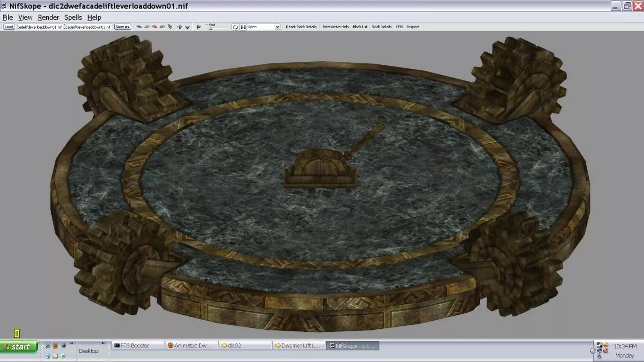
Task: Focus the load file path field
Action: pyautogui.click(x=40, y=27)
